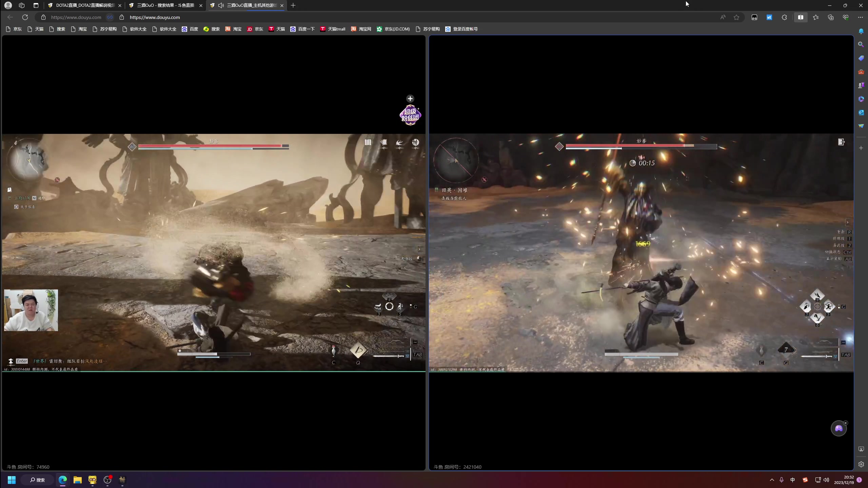This screenshot has width=868, height=488.
Task: Open the black goggles extension icon
Action: (x=754, y=17)
